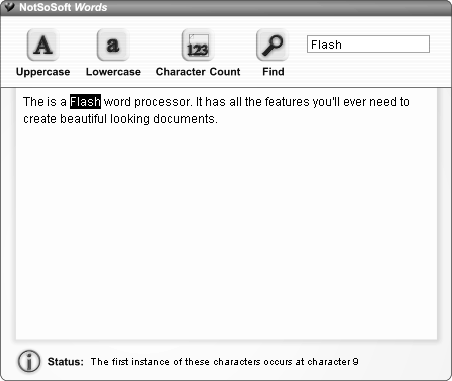Viewport: 452px width, 381px height.
Task: Select the Uppercase text label
Action: pos(43,72)
